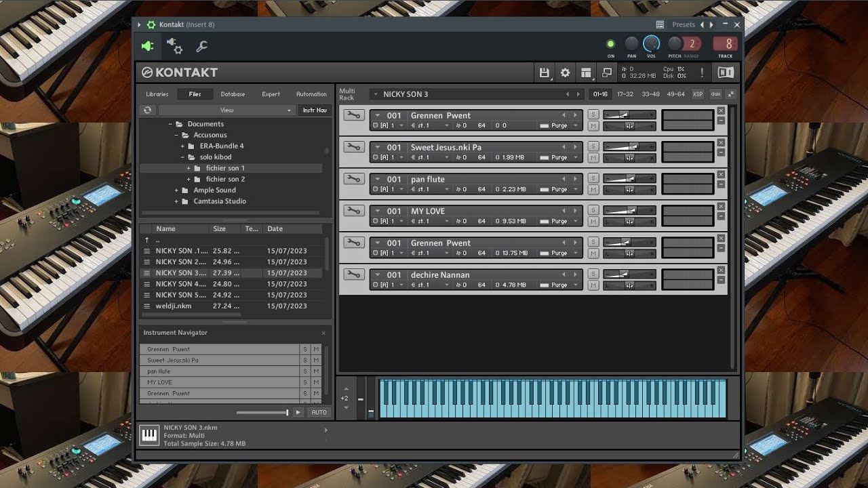Click the plugin VOL knob
The width and height of the screenshot is (868, 488).
(651, 43)
